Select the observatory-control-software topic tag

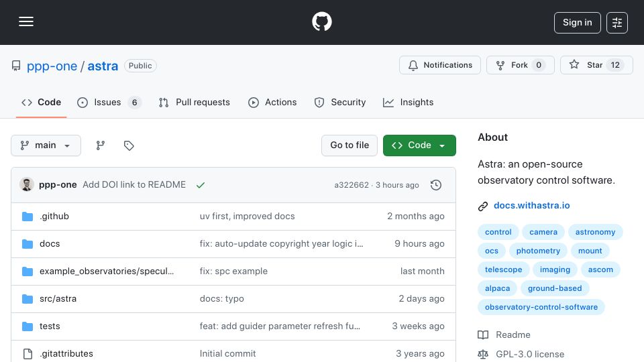(x=541, y=308)
